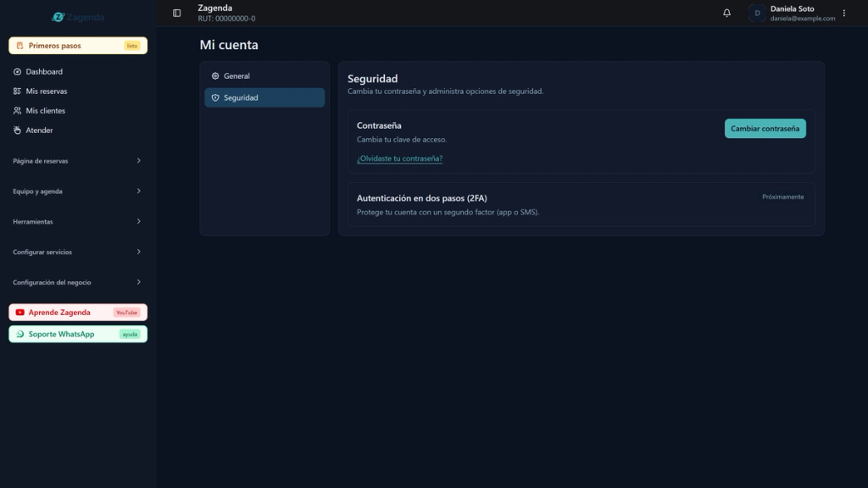Click the Contraseña heading

pos(379,125)
